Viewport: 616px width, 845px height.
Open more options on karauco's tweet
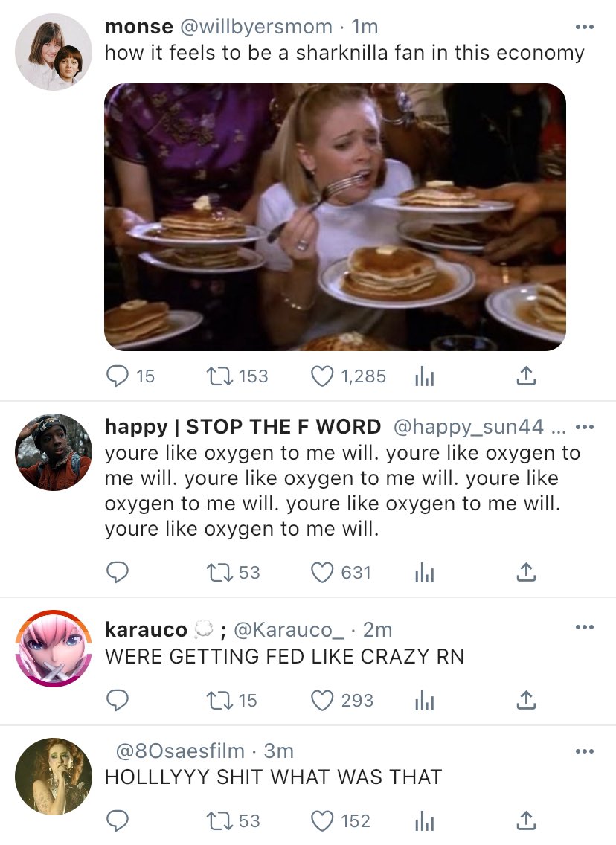pos(585,628)
